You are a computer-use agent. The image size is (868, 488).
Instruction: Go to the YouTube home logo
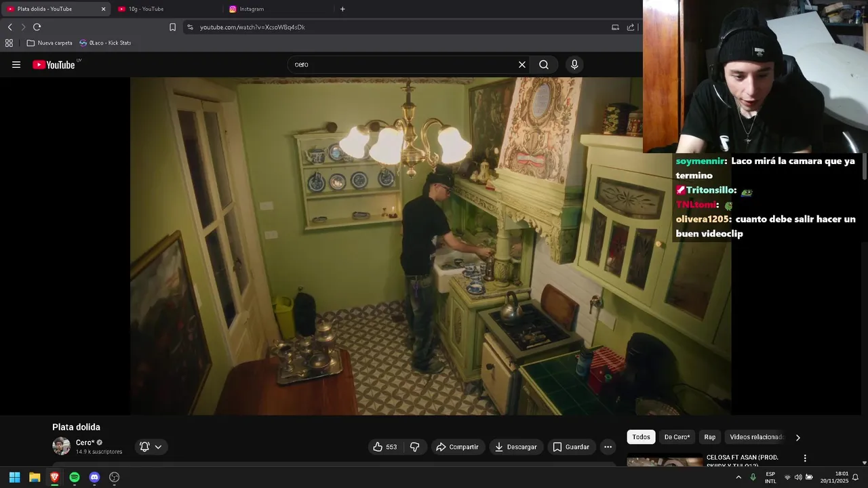click(x=54, y=64)
